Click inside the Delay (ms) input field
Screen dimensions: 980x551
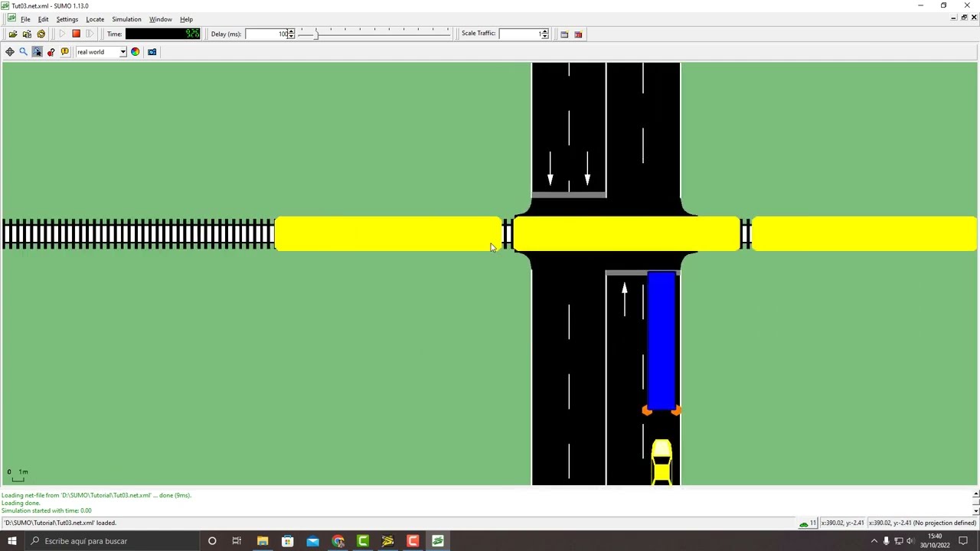click(x=266, y=34)
